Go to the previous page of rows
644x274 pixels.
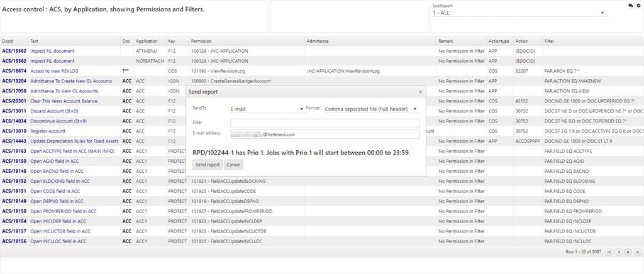[619, 252]
